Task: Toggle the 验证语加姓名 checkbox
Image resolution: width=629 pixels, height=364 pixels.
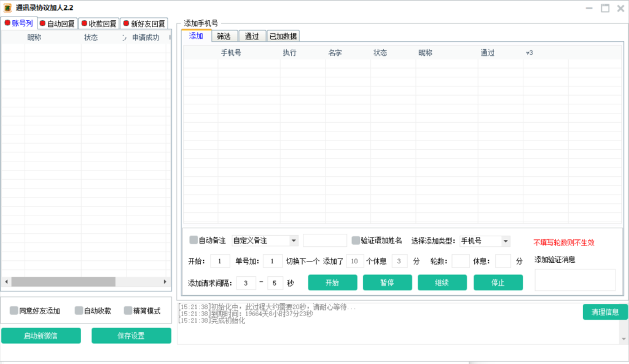Action: click(x=356, y=240)
